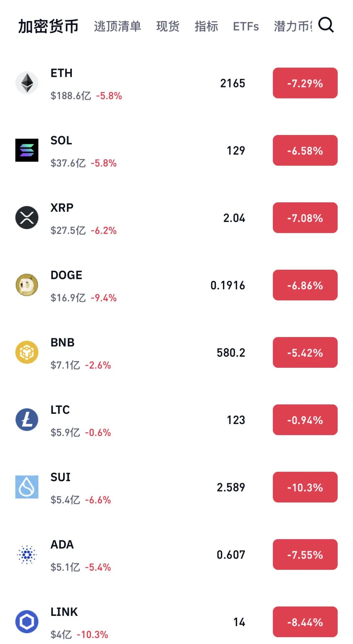Image resolution: width=353 pixels, height=644 pixels.
Task: Tap the Dogecoin logo
Action: coord(27,285)
